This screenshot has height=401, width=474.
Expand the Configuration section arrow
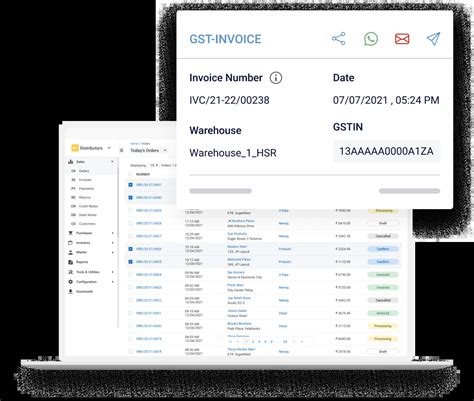(x=113, y=282)
